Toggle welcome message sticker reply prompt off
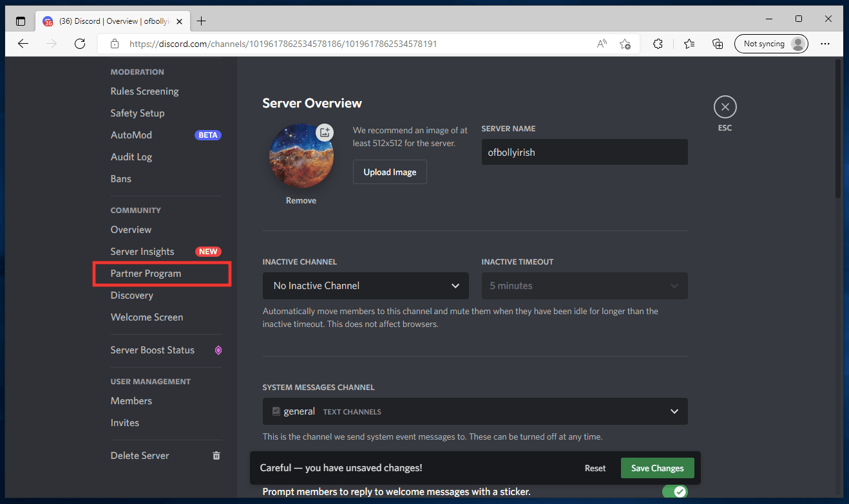This screenshot has width=849, height=504. [674, 492]
